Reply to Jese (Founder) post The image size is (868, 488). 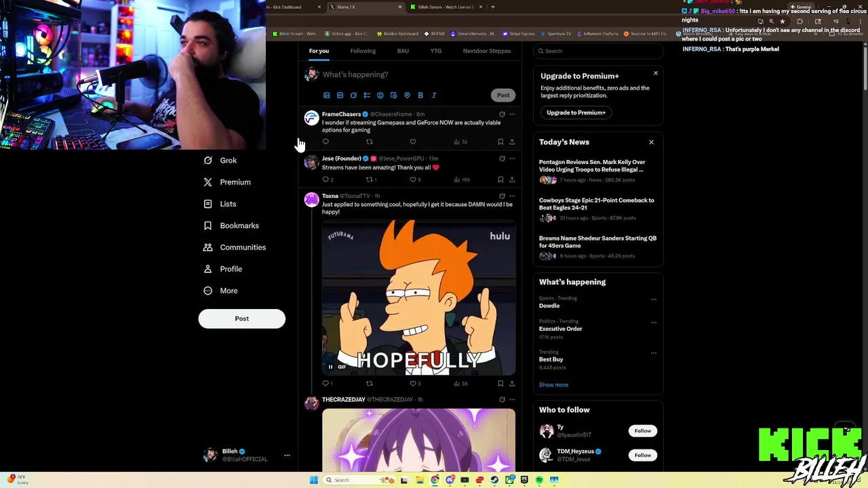pos(325,180)
